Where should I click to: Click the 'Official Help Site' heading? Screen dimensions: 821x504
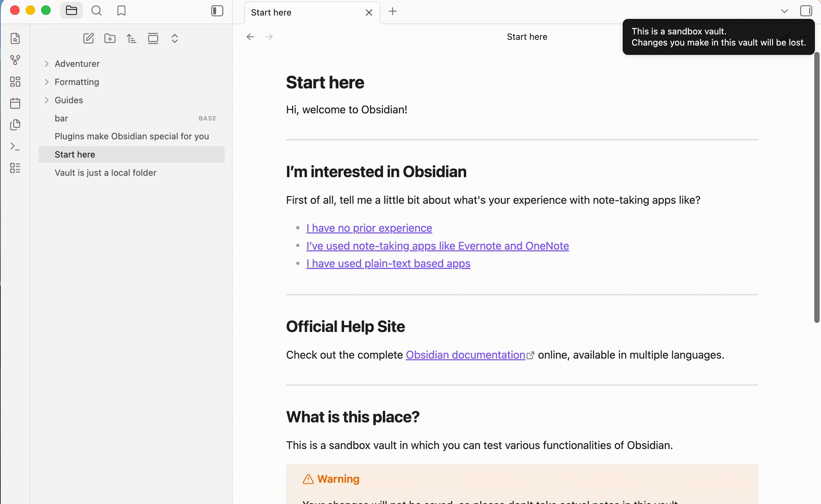345,327
